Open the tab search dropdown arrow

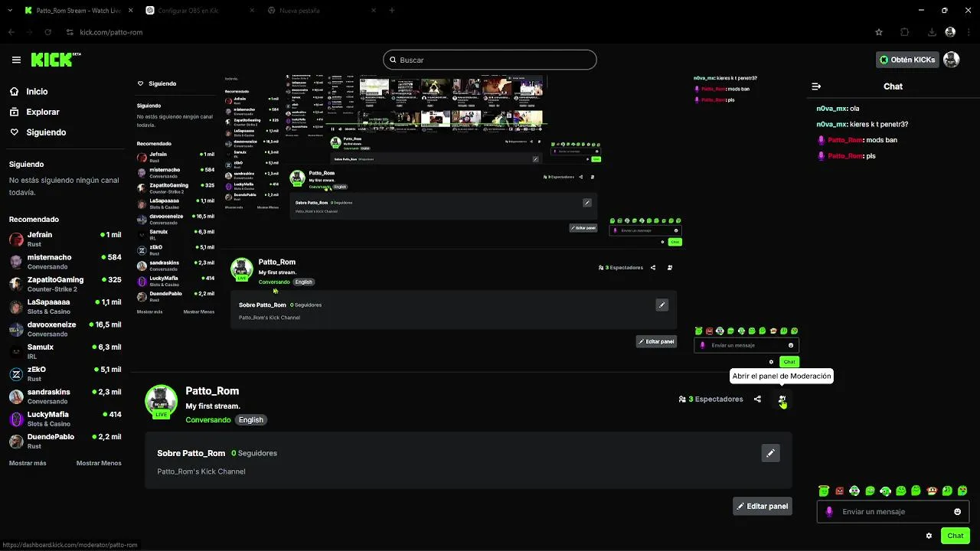pos(8,11)
